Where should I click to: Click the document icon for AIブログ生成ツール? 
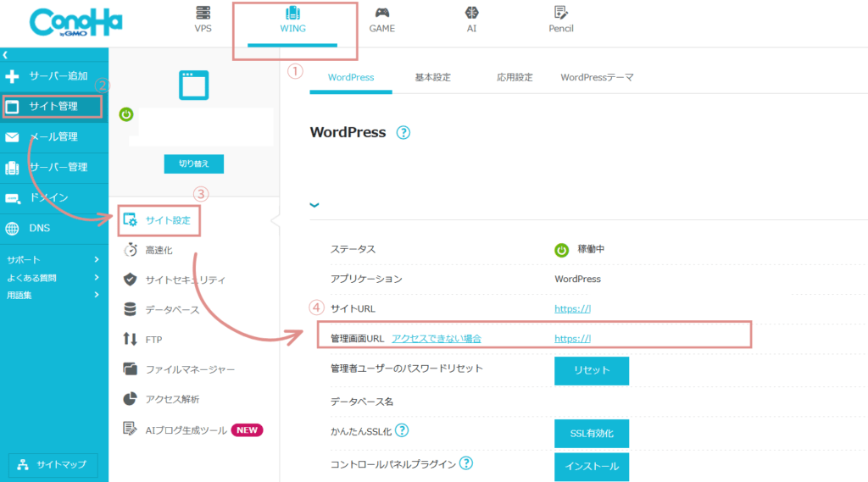pos(130,429)
